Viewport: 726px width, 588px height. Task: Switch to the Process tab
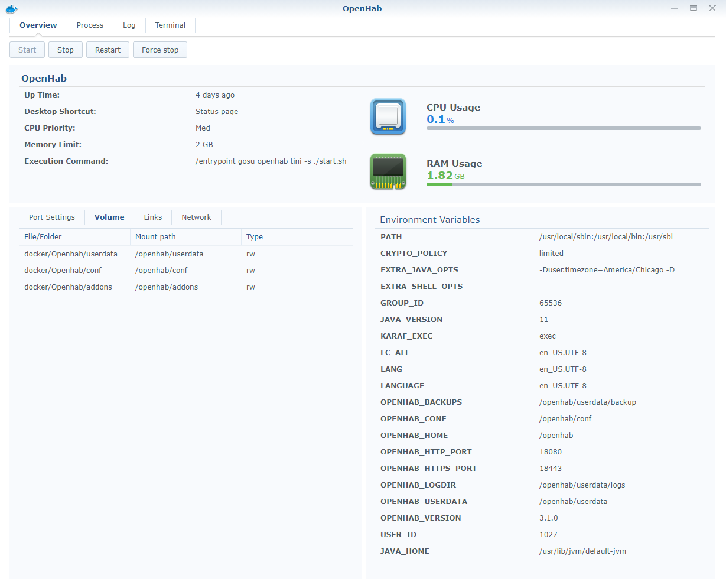point(90,25)
